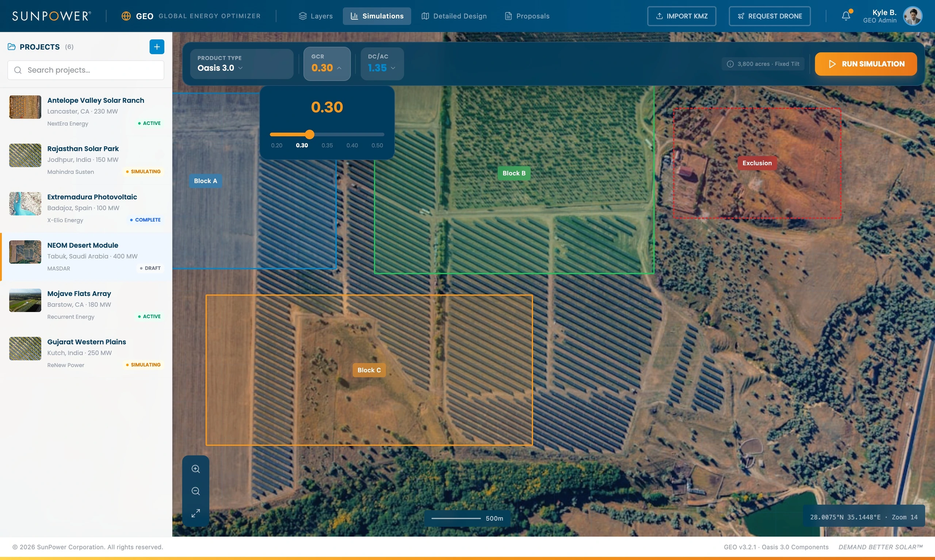
Task: Go to the Proposals tab
Action: [527, 16]
